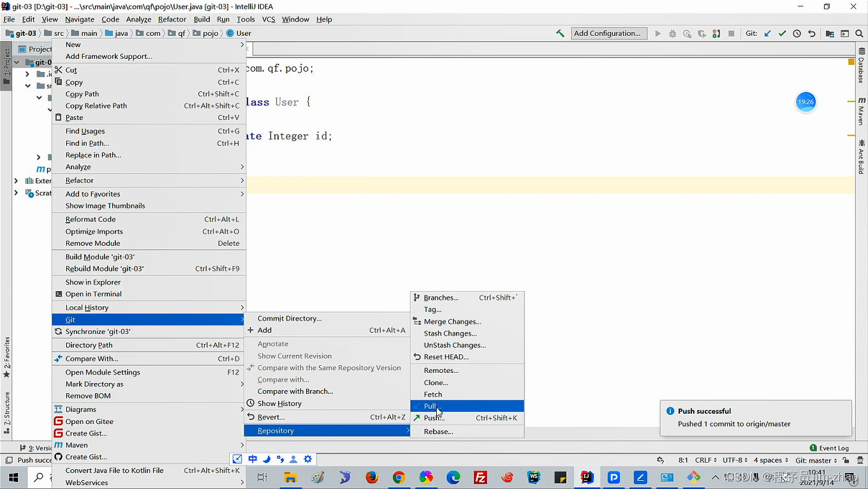Open the Version Control tool tab

tap(36, 448)
